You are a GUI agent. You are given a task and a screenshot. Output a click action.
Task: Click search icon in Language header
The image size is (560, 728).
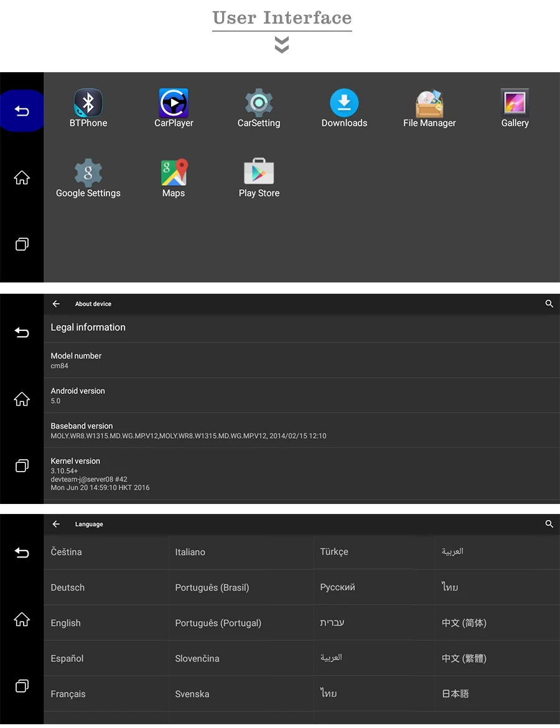point(549,524)
